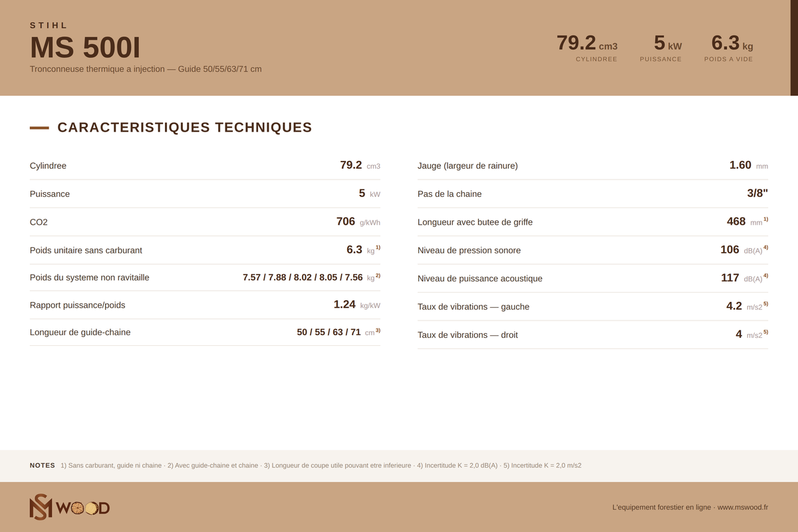Click the gauche vibrations 4.2 value

734,306
